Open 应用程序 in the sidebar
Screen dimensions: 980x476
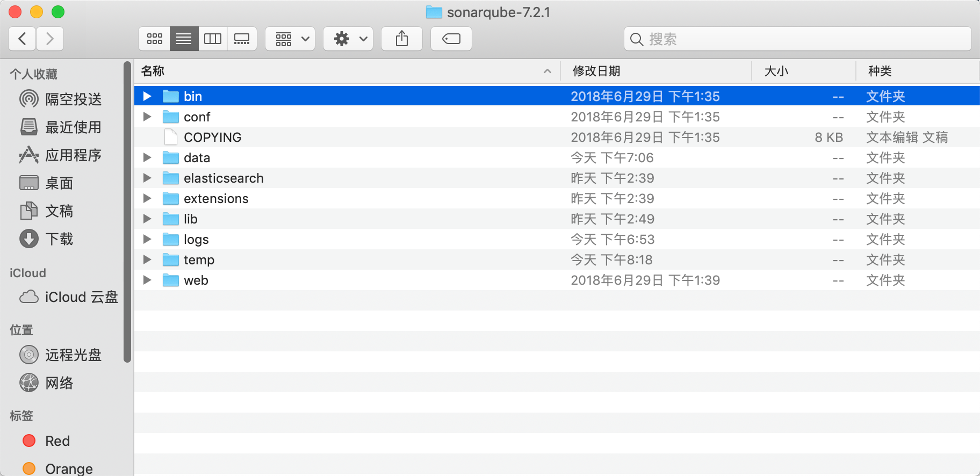(x=61, y=155)
